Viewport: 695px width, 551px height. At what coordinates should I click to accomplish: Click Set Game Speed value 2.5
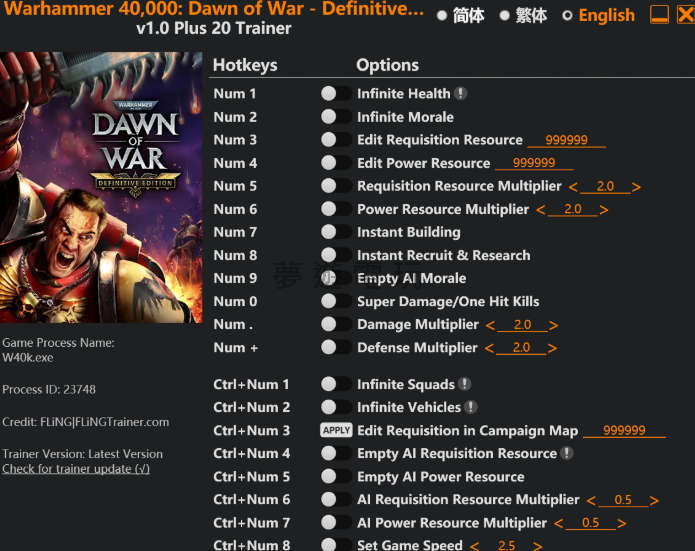pos(507,545)
